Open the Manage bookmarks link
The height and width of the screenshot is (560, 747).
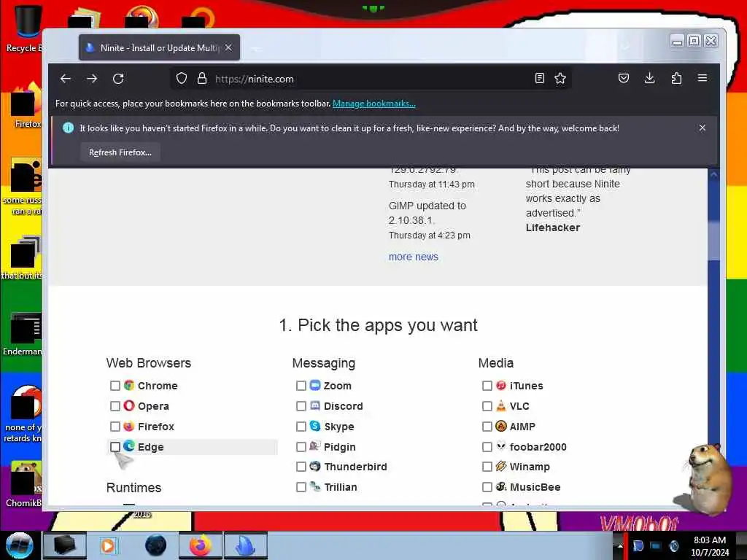pos(374,104)
